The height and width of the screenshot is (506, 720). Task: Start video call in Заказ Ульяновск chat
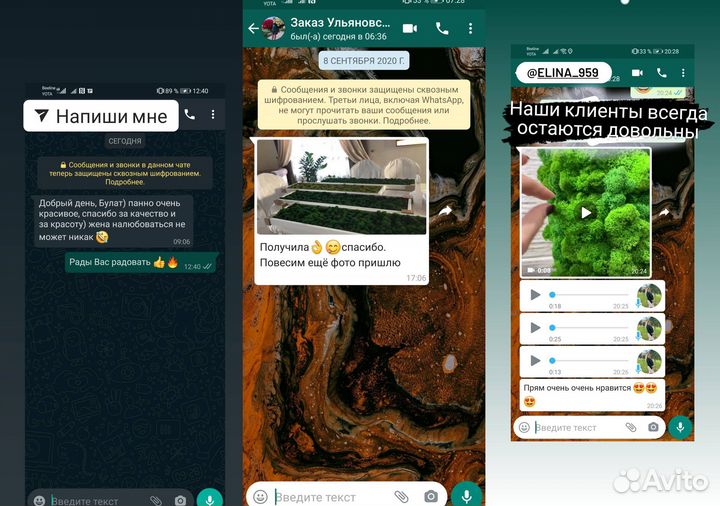(x=410, y=29)
